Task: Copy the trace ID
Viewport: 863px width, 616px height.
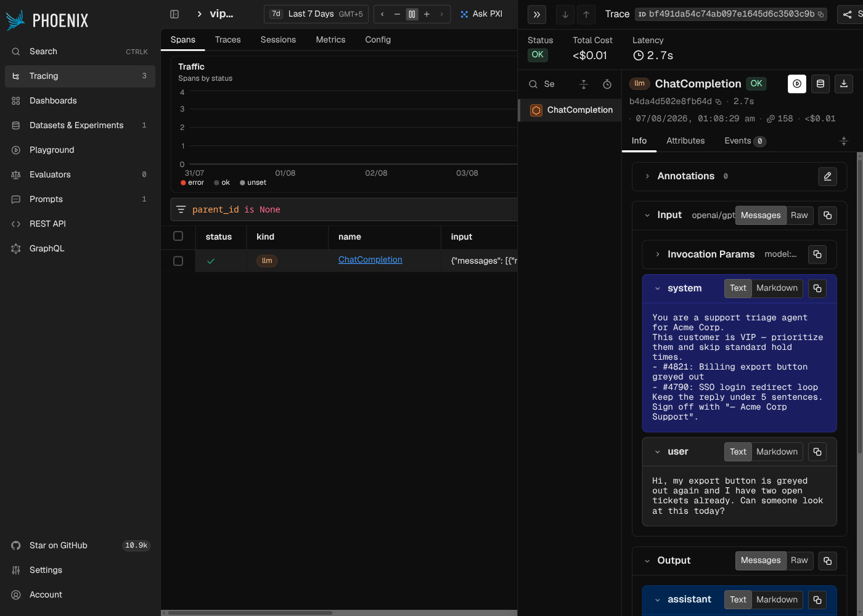Action: point(821,14)
